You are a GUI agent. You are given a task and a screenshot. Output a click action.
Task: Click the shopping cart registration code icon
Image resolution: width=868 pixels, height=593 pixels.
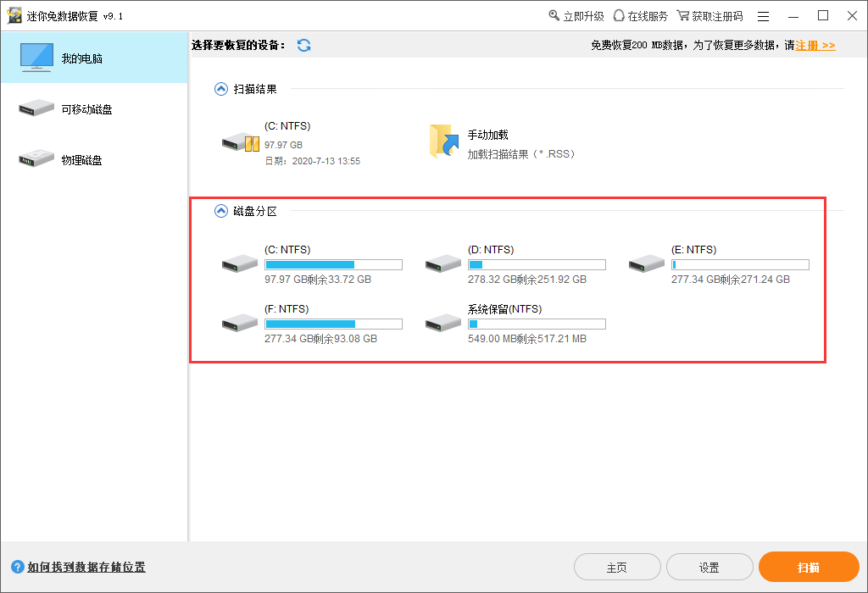(683, 15)
